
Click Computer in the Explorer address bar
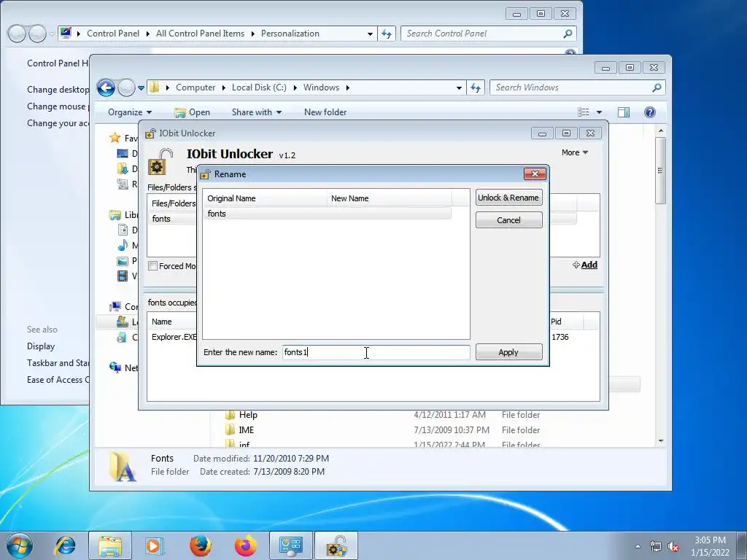196,87
